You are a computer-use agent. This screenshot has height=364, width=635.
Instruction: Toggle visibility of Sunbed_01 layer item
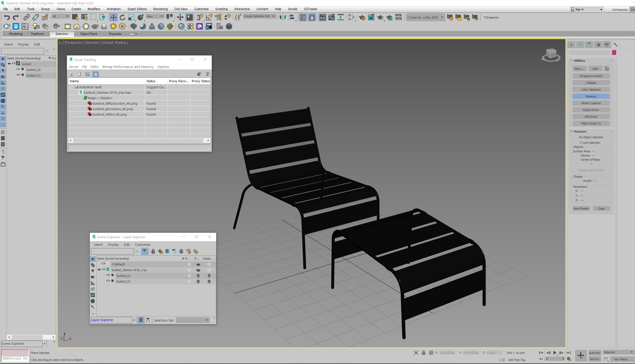tap(108, 275)
